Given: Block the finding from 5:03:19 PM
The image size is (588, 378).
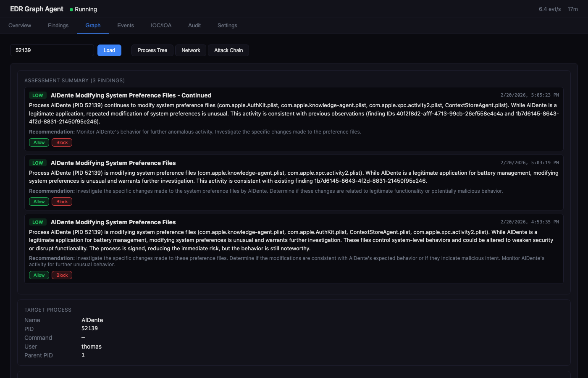Looking at the screenshot, I should [62, 202].
